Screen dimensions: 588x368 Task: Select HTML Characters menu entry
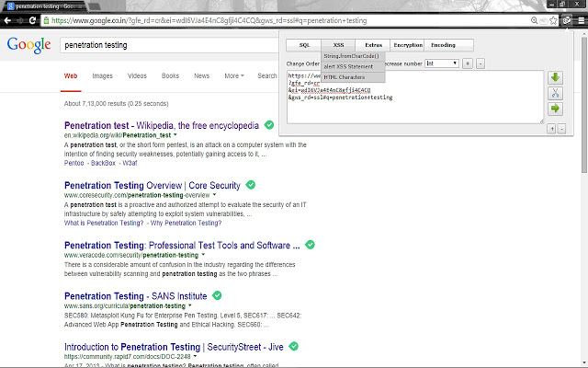click(x=353, y=77)
